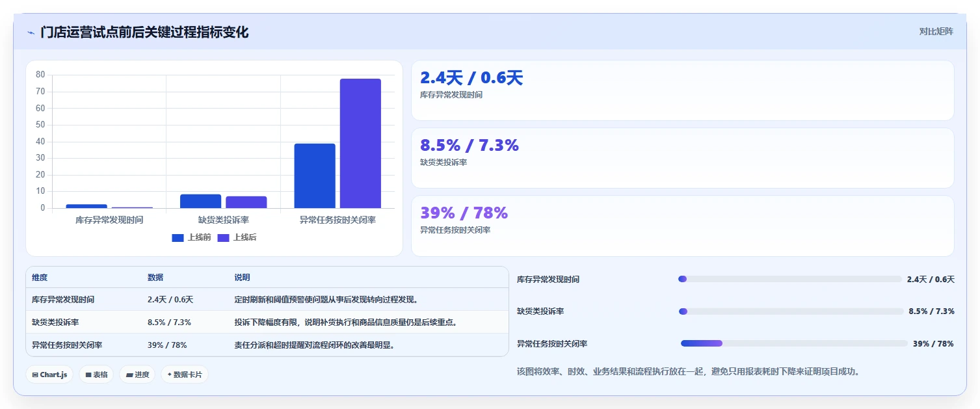Click description starting 定时刷新和阈值预警
Viewport: 980px width, 409px height.
tap(326, 300)
